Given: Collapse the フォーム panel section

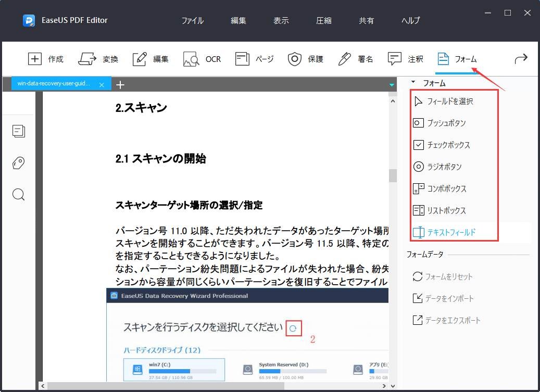Looking at the screenshot, I should pos(414,82).
